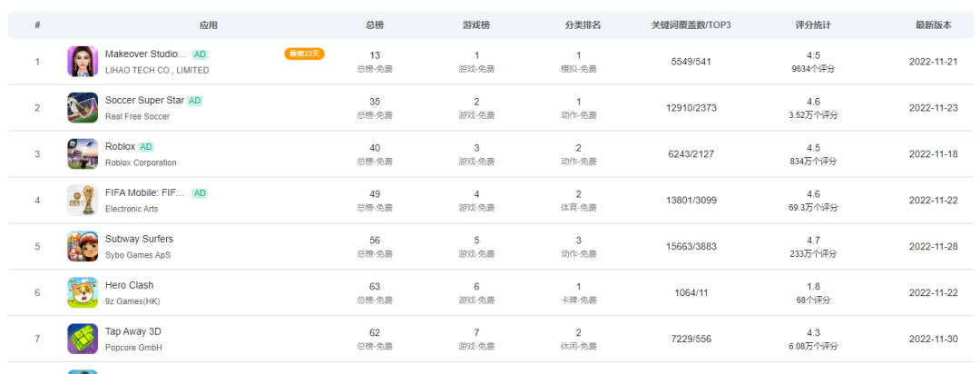
Task: Click the 最新版本 column header
Action: pos(934,25)
